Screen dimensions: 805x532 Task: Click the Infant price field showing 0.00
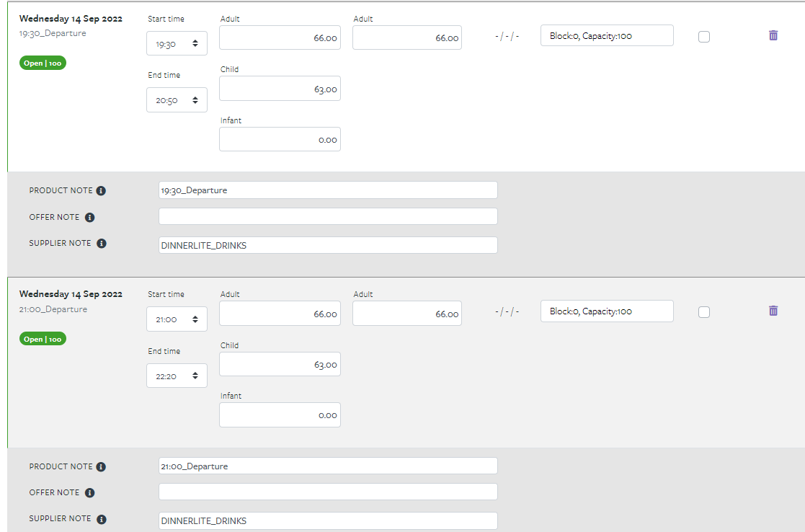[280, 139]
